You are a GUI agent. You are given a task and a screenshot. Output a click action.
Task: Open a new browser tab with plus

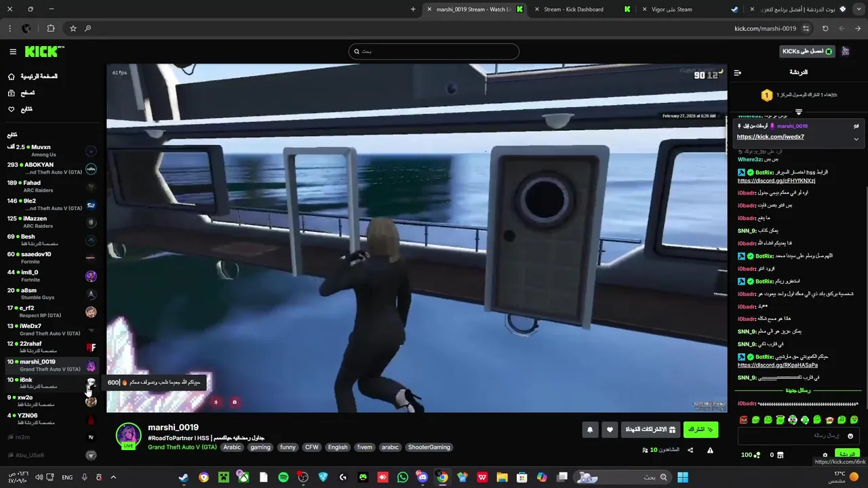pyautogui.click(x=413, y=9)
